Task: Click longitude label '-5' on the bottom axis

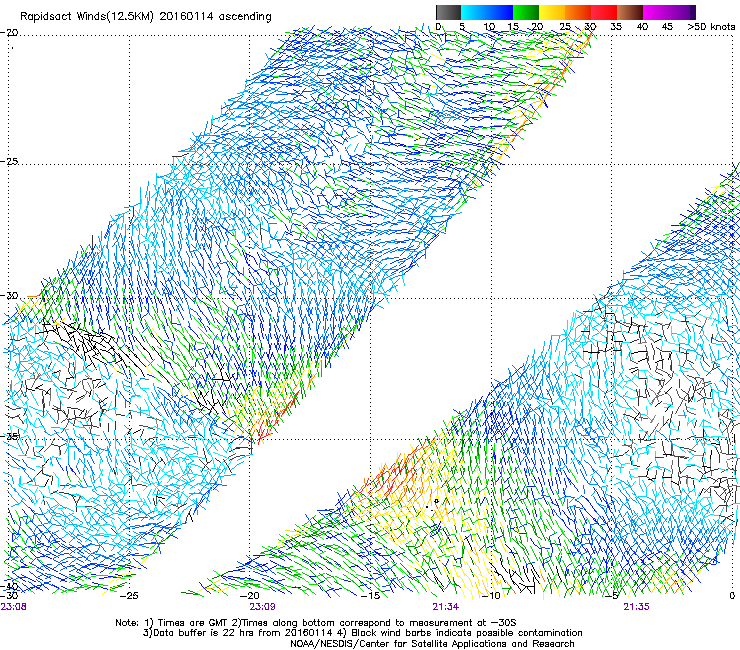Action: point(612,596)
